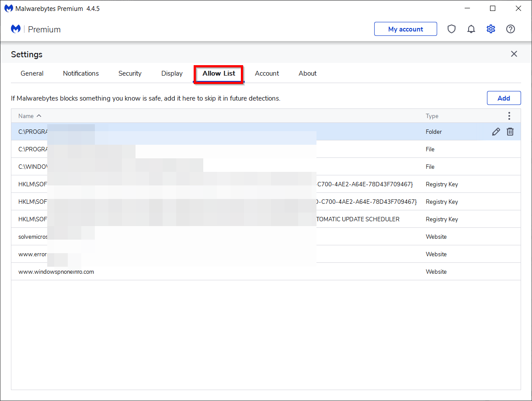532x401 pixels.
Task: Close the Settings panel with X
Action: pyautogui.click(x=514, y=54)
